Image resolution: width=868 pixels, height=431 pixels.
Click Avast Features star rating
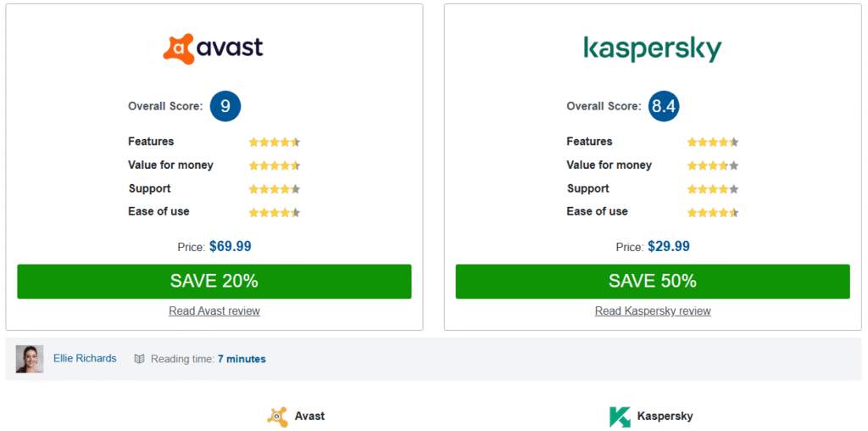click(x=274, y=142)
